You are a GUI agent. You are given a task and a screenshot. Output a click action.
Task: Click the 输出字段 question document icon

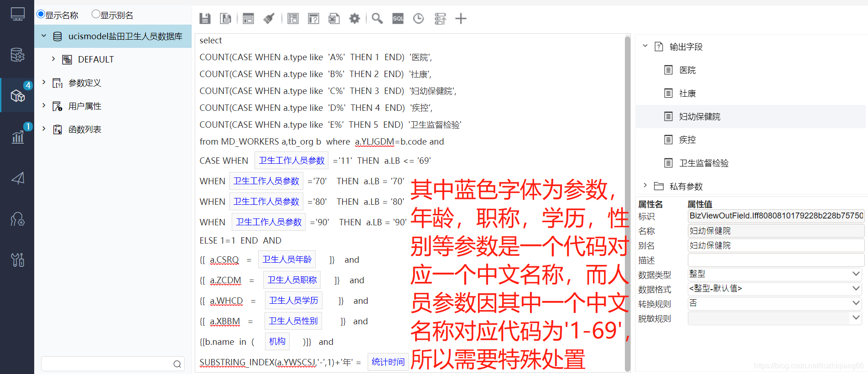tap(659, 47)
